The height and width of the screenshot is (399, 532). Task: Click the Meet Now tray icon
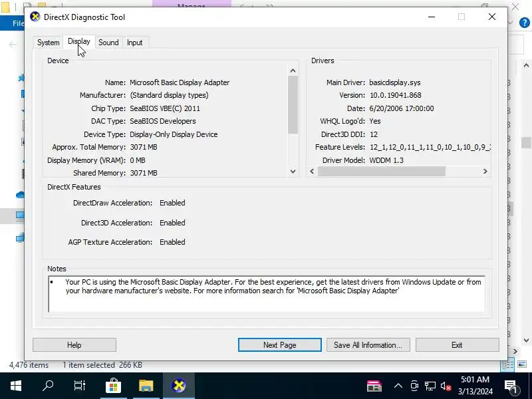414,386
